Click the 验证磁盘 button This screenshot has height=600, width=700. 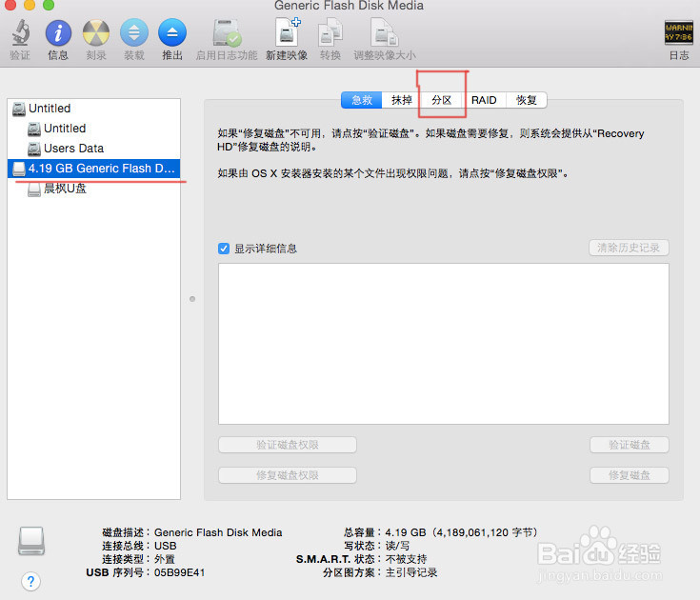[630, 445]
